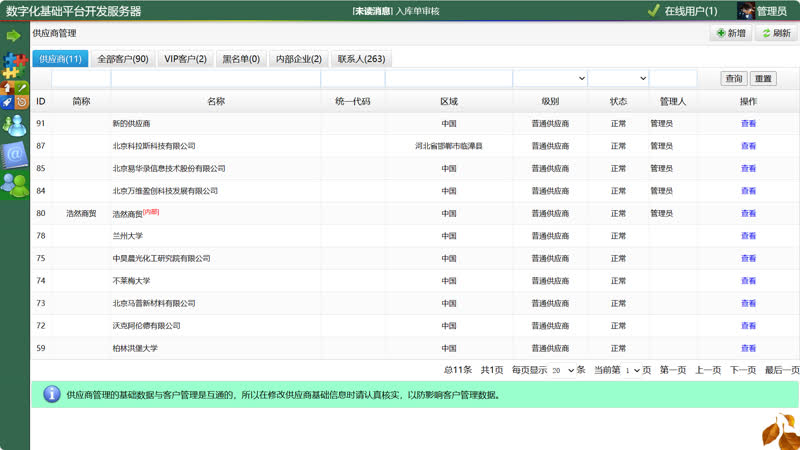The width and height of the screenshot is (800, 450).
Task: Switch to the 全部客户(90) tab
Action: [122, 59]
